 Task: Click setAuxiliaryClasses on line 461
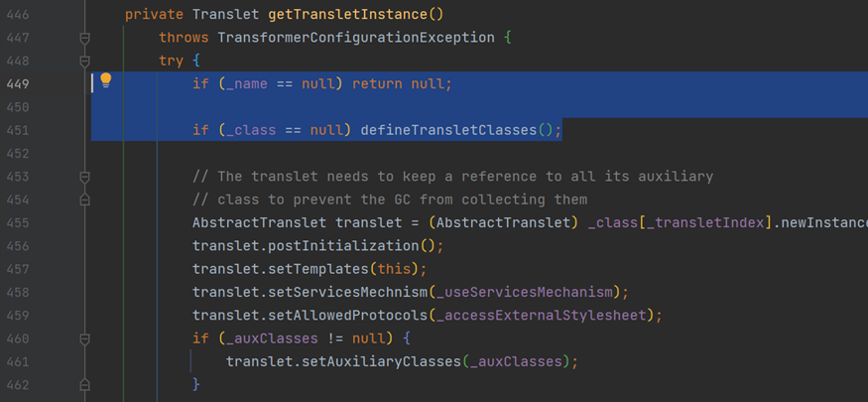[373, 362]
